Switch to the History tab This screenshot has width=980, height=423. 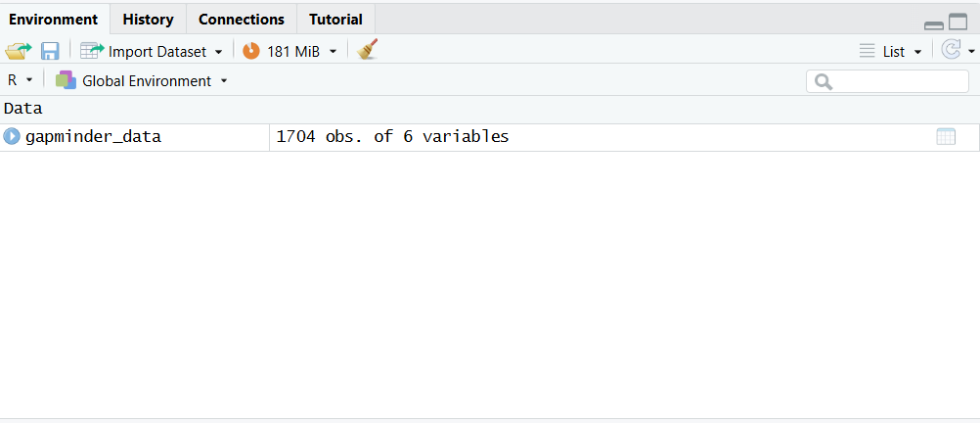tap(148, 19)
